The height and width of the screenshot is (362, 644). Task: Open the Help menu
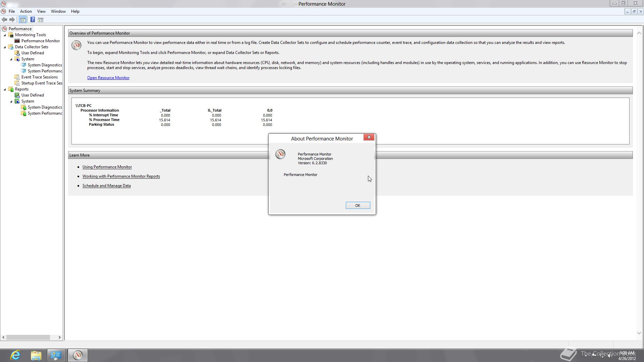[75, 11]
